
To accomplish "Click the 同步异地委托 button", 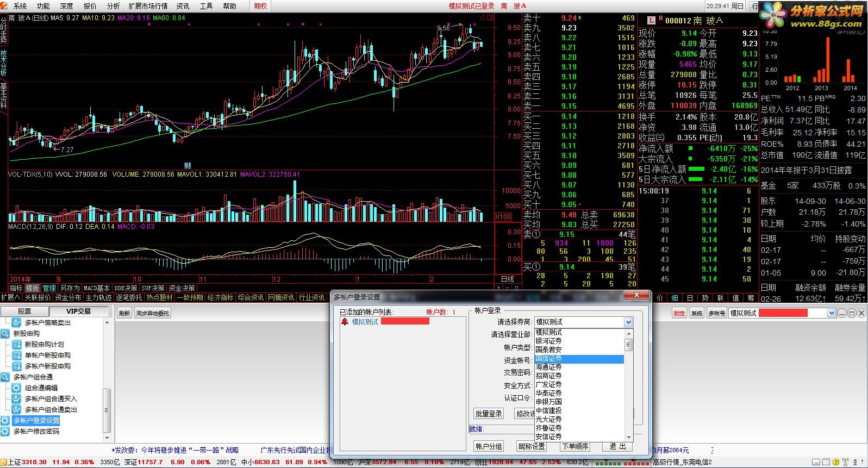I will [153, 313].
